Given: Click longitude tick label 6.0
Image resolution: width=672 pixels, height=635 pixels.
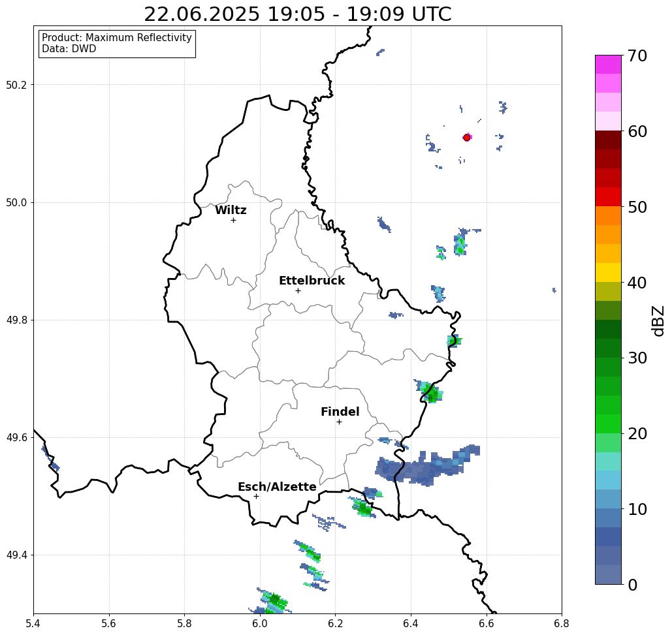Looking at the screenshot, I should (x=260, y=623).
